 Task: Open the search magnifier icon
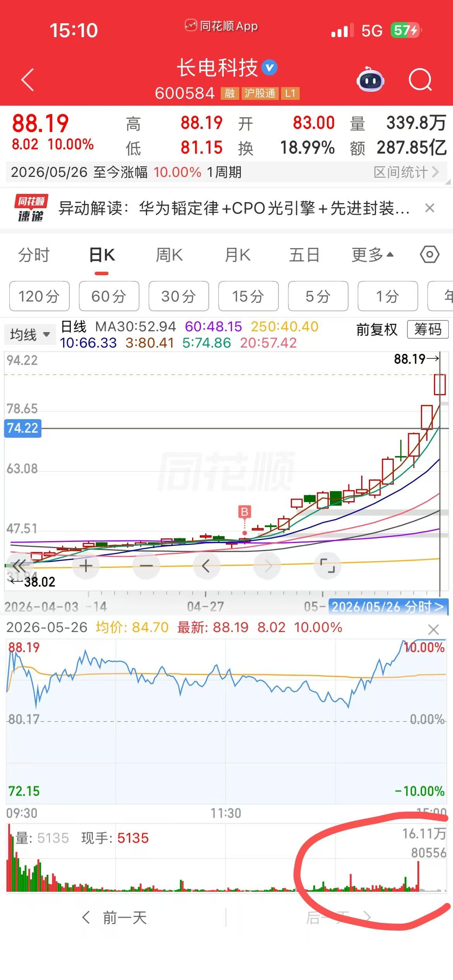(420, 79)
